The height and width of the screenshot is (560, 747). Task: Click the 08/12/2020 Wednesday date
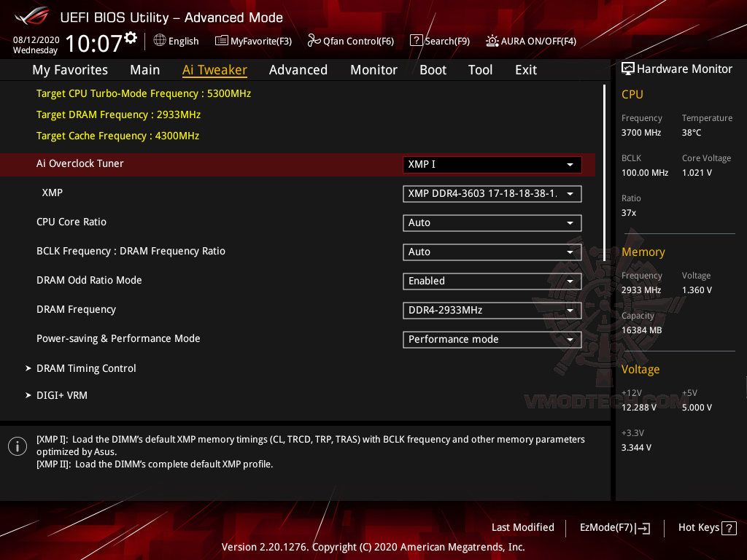36,44
